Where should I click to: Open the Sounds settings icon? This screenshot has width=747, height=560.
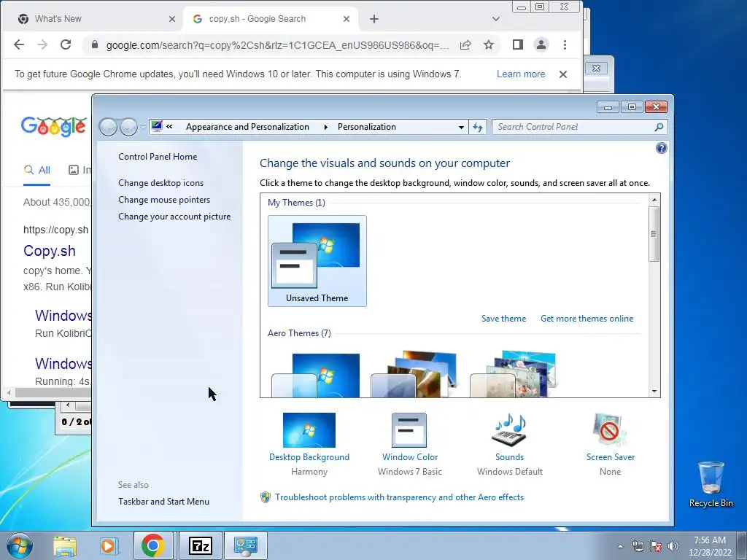pos(509,430)
